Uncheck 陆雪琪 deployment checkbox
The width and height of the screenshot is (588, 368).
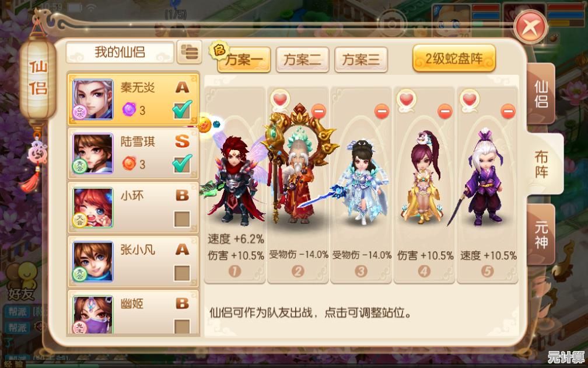coord(182,164)
